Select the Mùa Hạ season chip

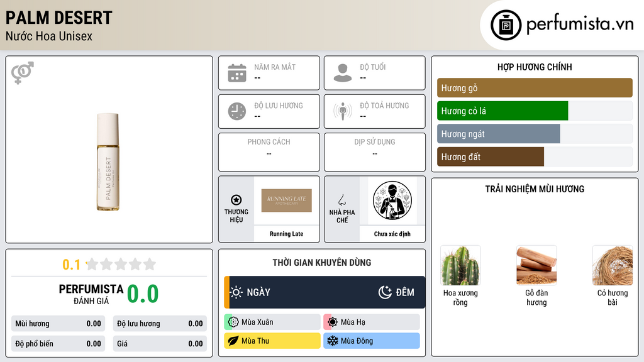(x=372, y=322)
